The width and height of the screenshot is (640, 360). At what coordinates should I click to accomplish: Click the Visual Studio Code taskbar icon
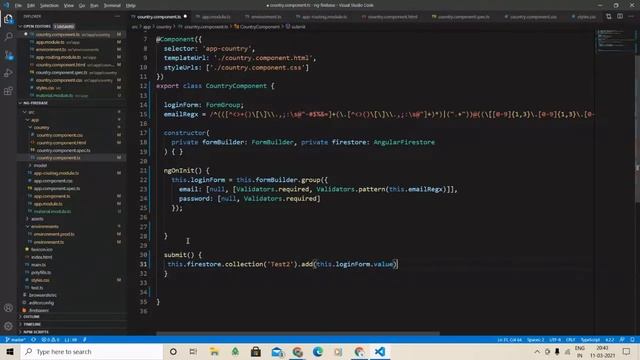tap(380, 351)
